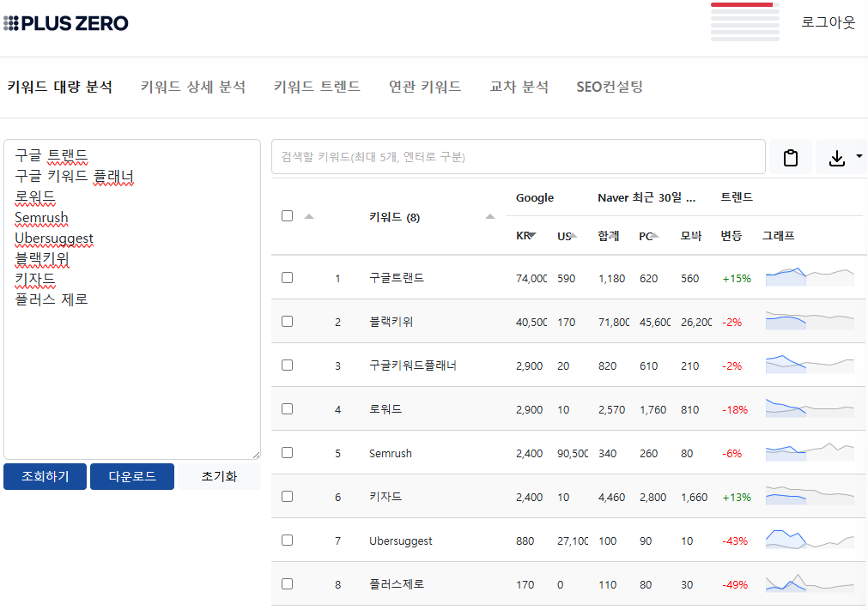Click the -18% change value
Viewport: 868px width, 610px height.
(735, 409)
